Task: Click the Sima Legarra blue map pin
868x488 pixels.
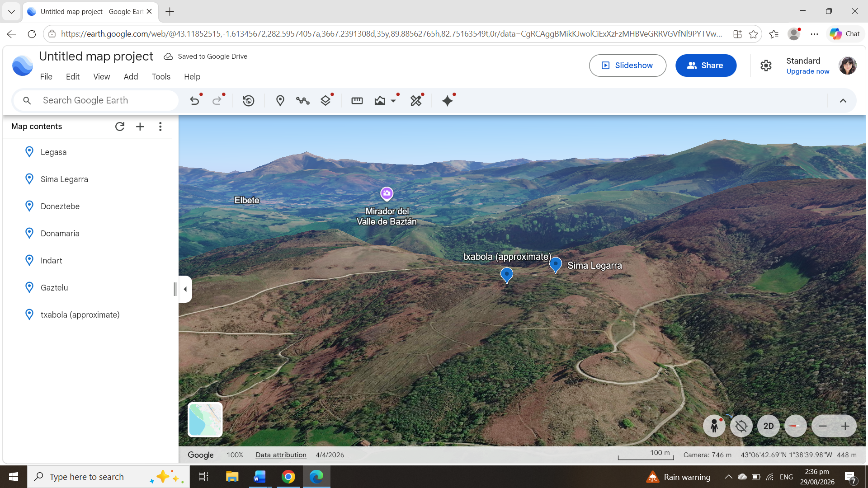Action: click(x=556, y=265)
